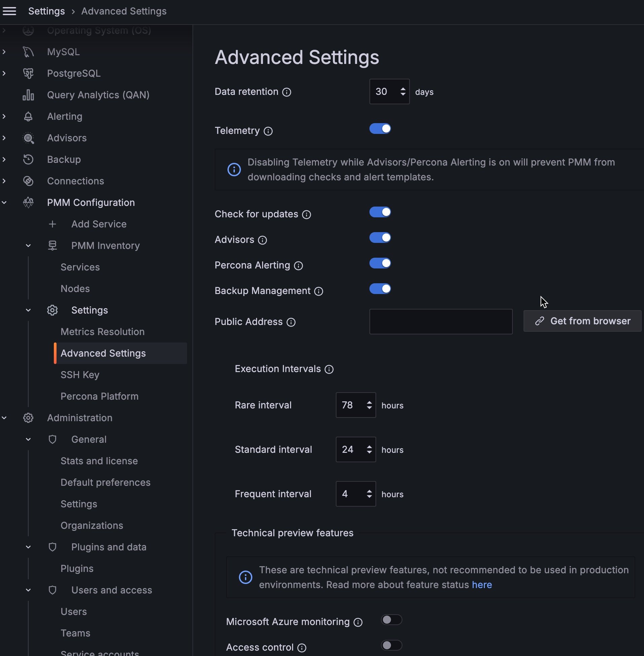
Task: Open Metrics Resolution settings page
Action: click(x=103, y=332)
